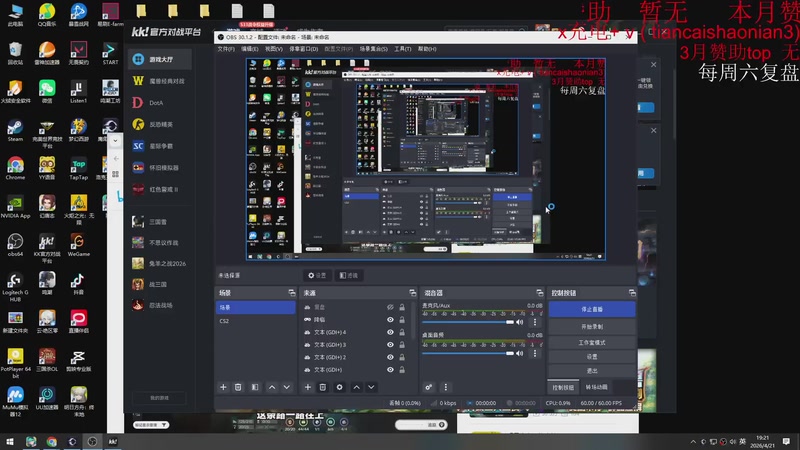Open 视图(V) menu in OBS
This screenshot has height=450, width=800.
(273, 49)
